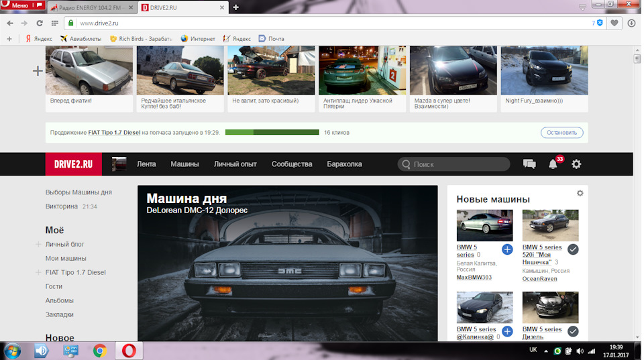Open the Opera Menu button

click(x=23, y=5)
